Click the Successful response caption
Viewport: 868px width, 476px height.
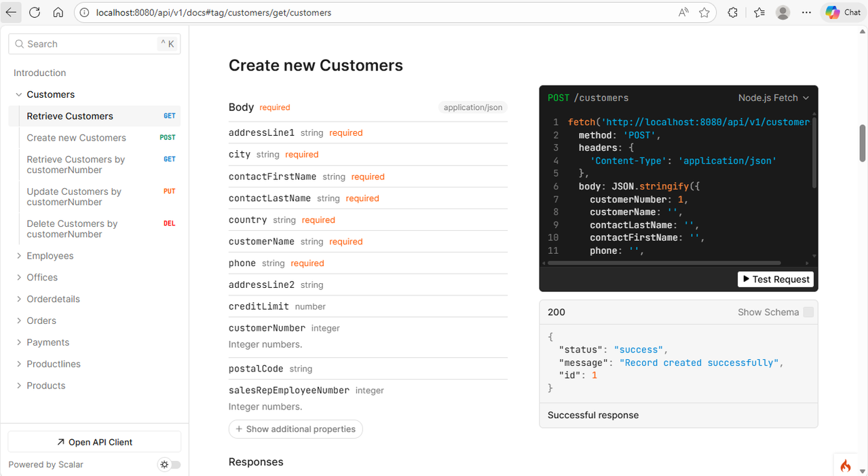(x=593, y=415)
